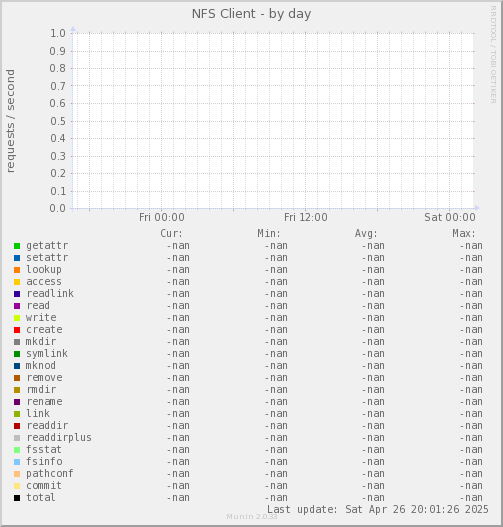
Task: Select the 'remove' legend label
Action: click(44, 378)
